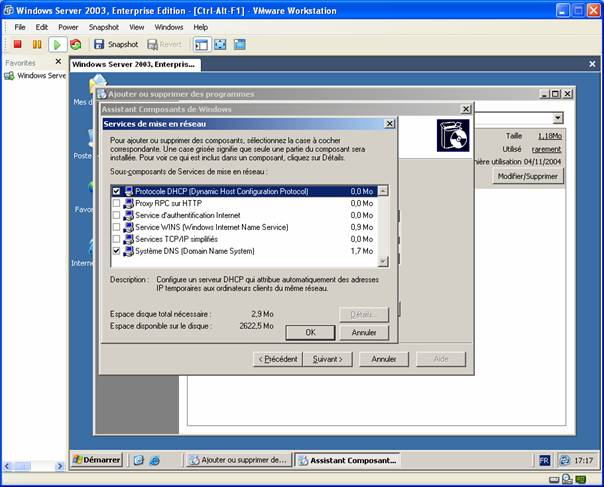Viewport: 604px width, 487px height.
Task: Close the Favorites panel
Action: point(58,61)
